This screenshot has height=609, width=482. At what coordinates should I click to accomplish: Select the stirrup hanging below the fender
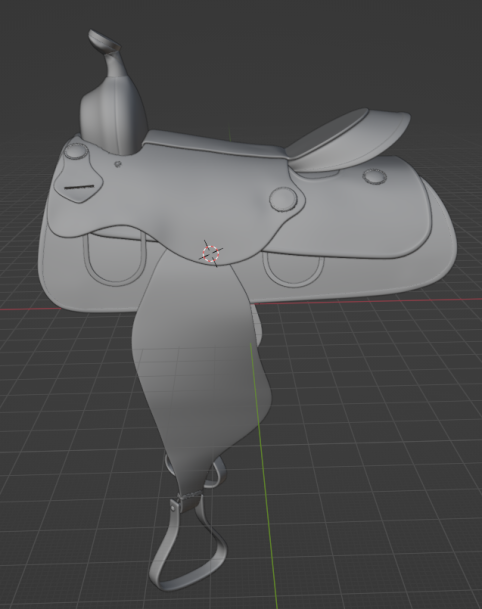[188, 544]
